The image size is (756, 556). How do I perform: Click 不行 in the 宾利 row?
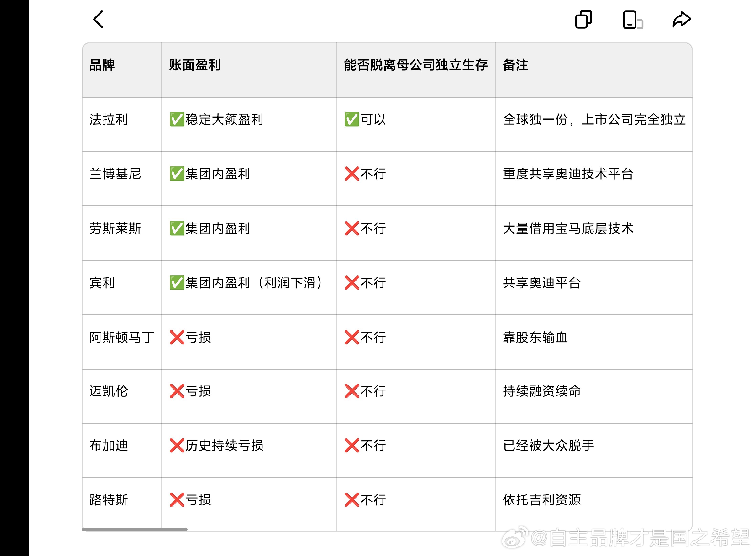pyautogui.click(x=365, y=283)
